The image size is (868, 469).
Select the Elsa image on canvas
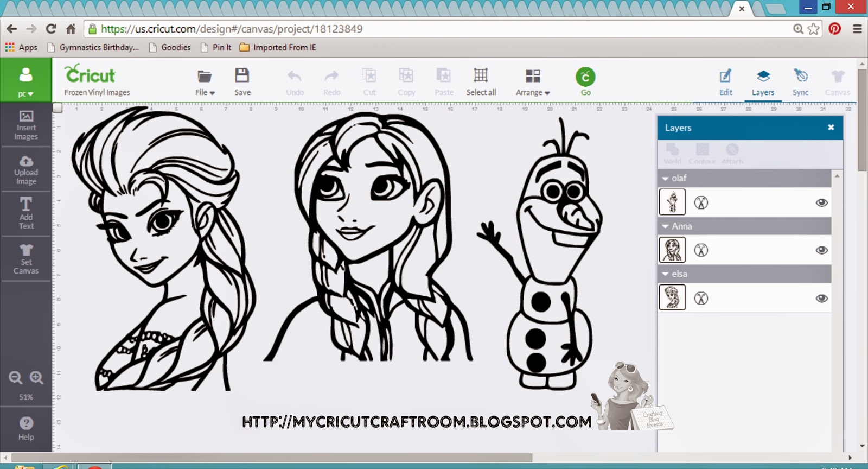(x=164, y=248)
